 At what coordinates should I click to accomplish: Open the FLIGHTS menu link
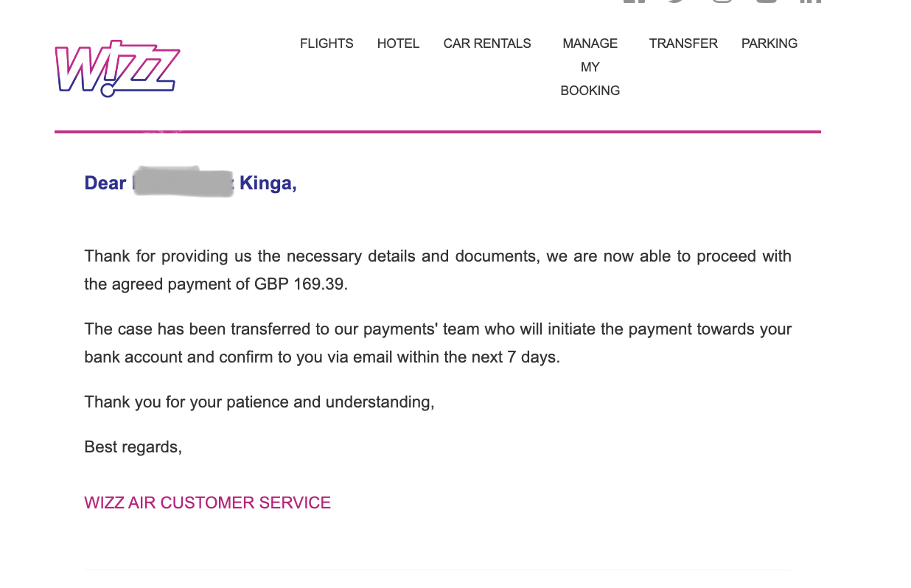point(327,43)
